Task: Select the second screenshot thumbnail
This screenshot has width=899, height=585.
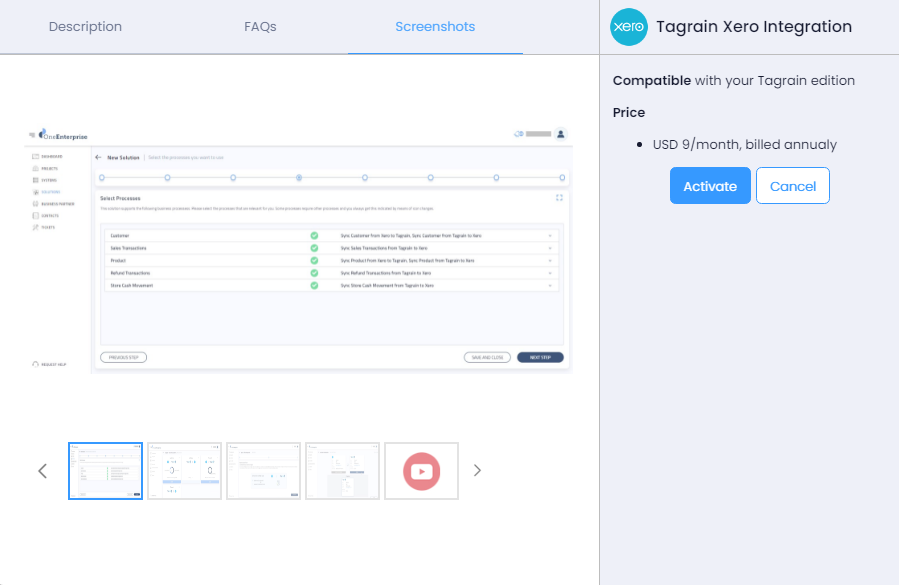Action: (x=184, y=471)
